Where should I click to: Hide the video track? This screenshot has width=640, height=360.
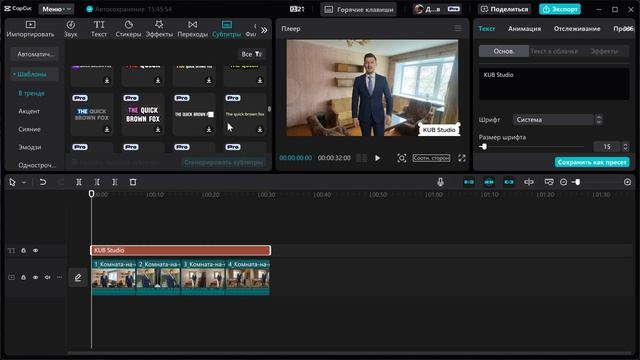point(36,277)
